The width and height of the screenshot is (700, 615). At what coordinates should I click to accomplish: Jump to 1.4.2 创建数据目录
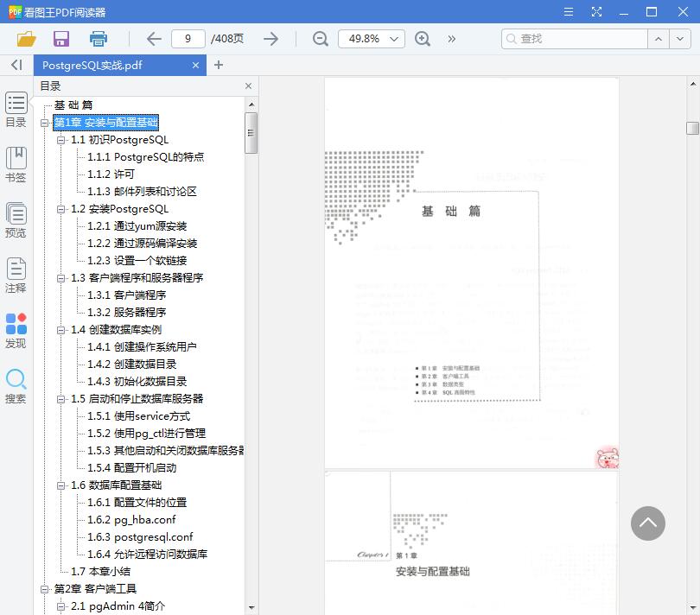132,365
